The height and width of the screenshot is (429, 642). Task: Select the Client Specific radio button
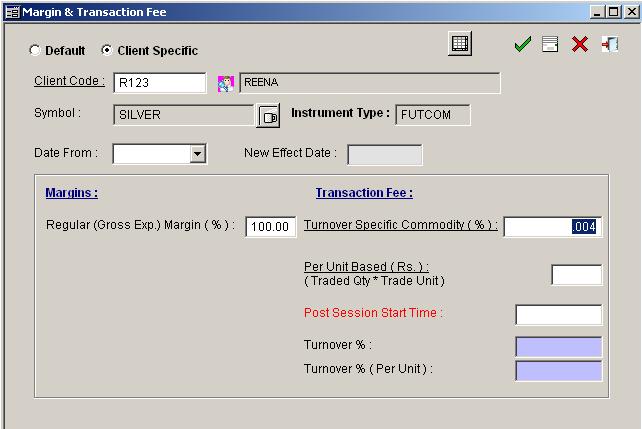click(x=107, y=50)
